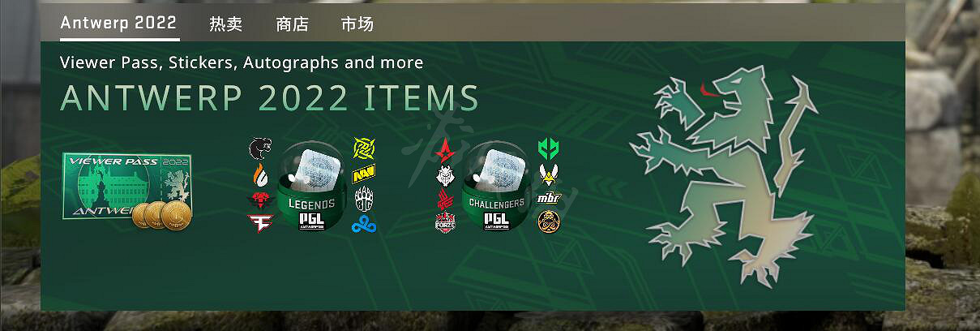Screen dimensions: 980x331
Task: Select the FURIA panther team logo
Action: (261, 148)
